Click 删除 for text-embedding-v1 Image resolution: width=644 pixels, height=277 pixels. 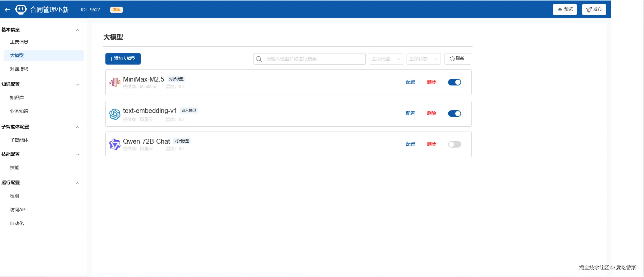click(x=431, y=114)
